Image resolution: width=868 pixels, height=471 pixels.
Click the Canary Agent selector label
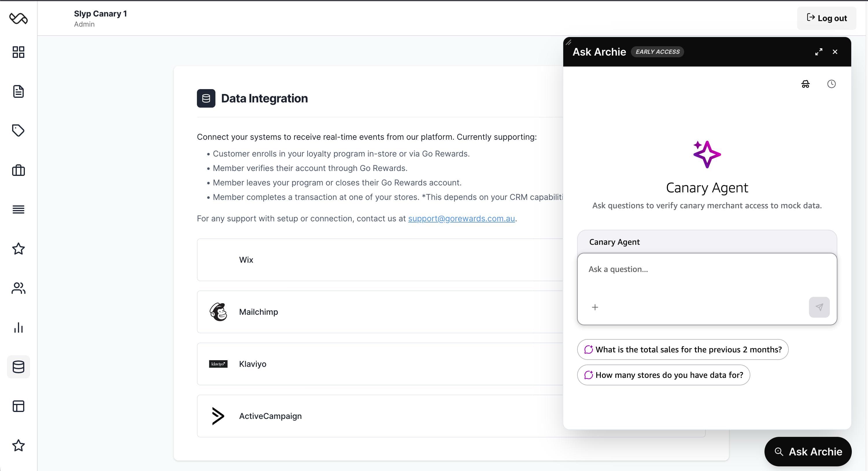(614, 242)
